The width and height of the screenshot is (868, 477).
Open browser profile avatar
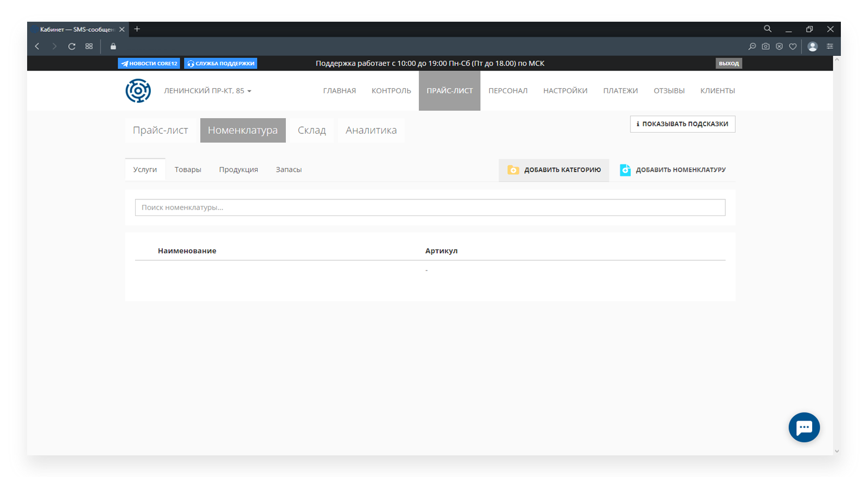coord(813,47)
